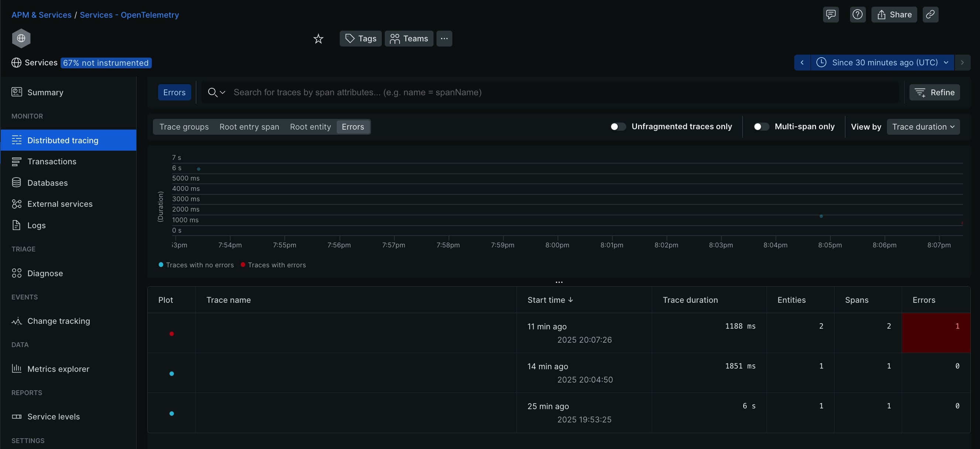This screenshot has height=449, width=980.
Task: Click the External services icon
Action: point(16,204)
